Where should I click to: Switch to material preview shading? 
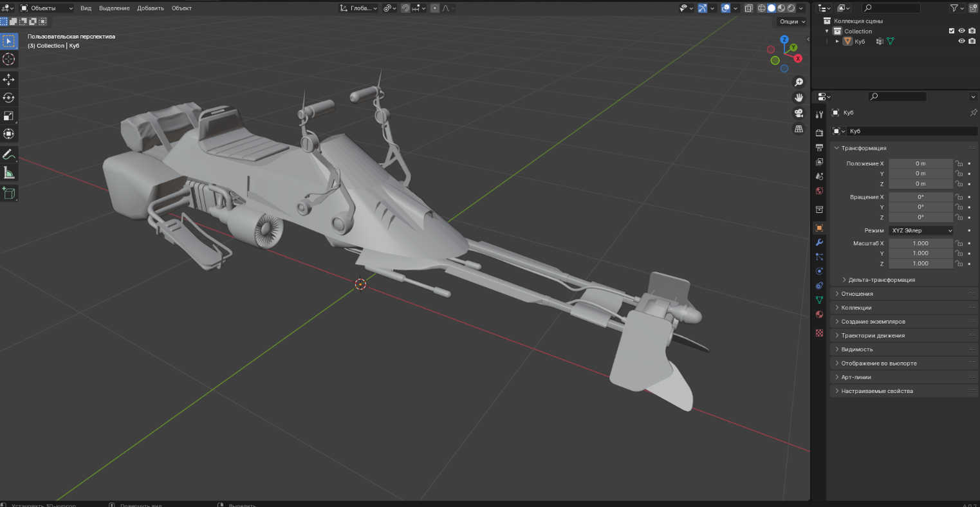point(781,8)
